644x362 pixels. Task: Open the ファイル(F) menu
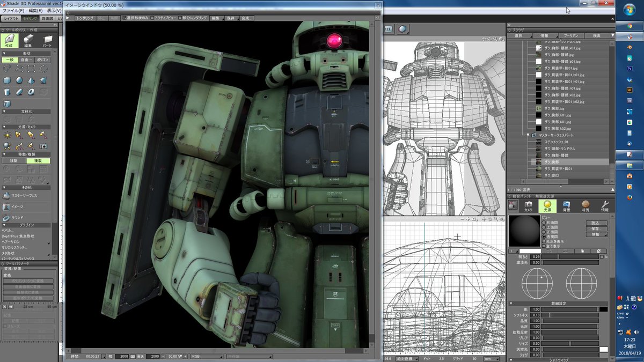coord(13,10)
